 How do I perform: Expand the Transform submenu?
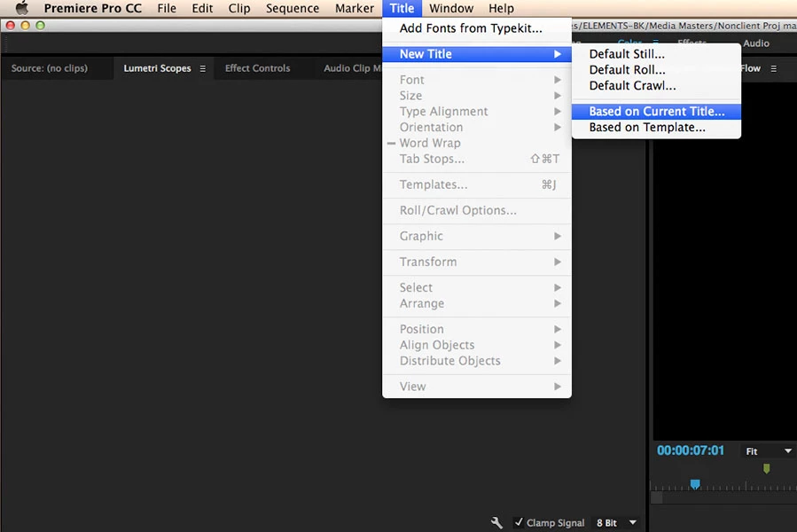[477, 262]
